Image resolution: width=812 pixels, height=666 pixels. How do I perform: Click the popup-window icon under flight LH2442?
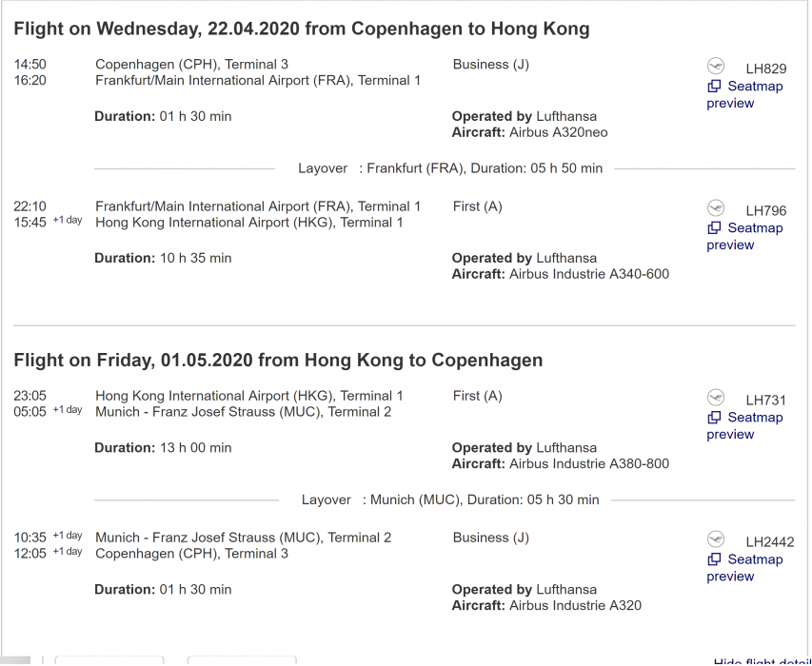[714, 559]
